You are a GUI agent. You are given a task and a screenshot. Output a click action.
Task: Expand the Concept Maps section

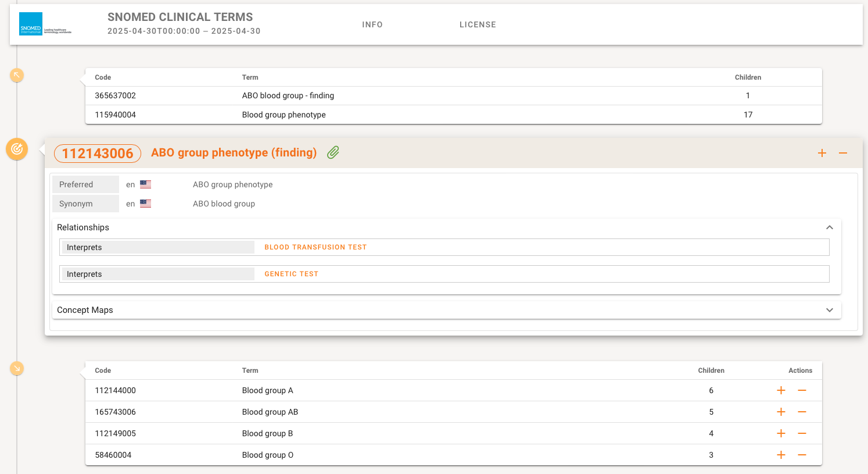[x=829, y=310]
